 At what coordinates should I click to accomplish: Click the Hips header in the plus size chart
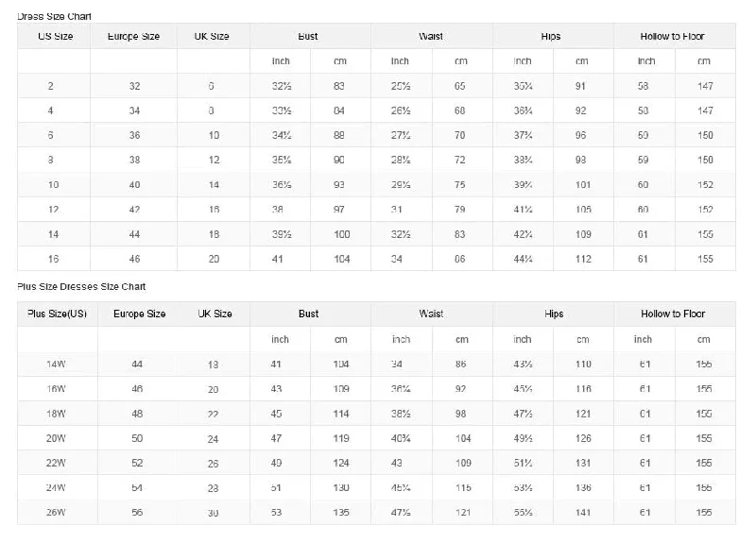point(554,314)
